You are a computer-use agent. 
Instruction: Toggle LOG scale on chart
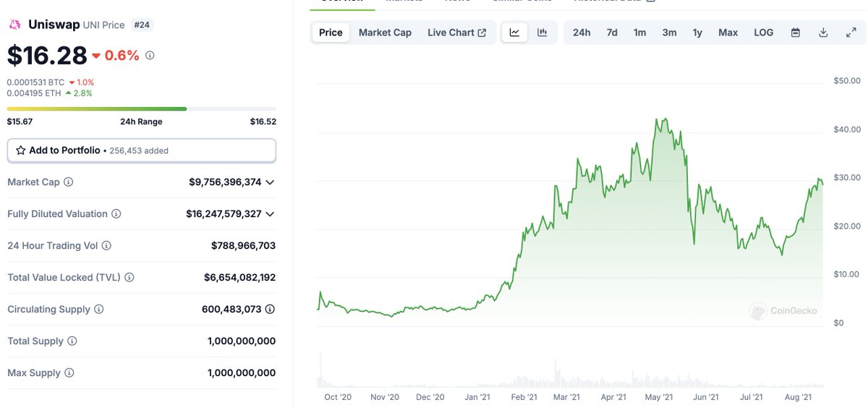tap(763, 33)
